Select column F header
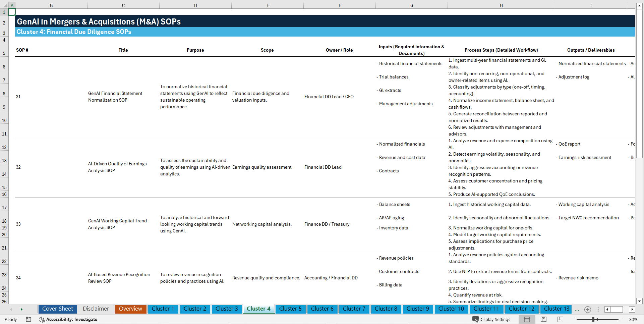This screenshot has width=644, height=324. tap(340, 5)
